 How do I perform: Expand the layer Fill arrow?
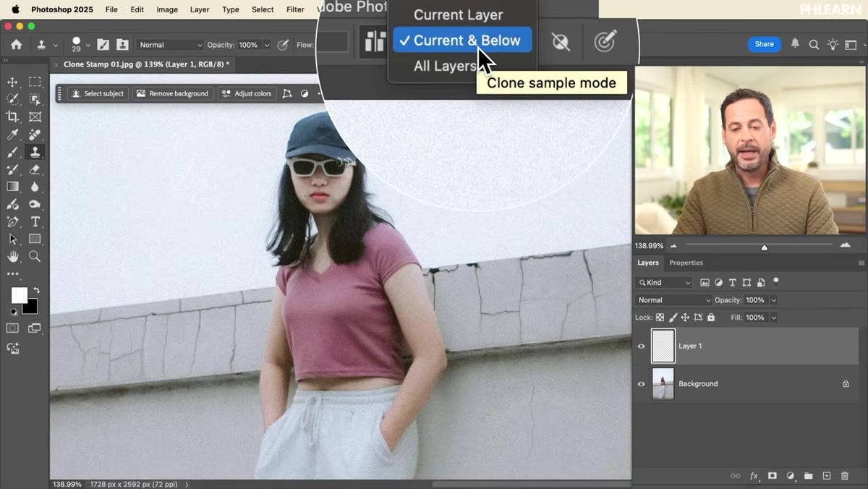773,318
